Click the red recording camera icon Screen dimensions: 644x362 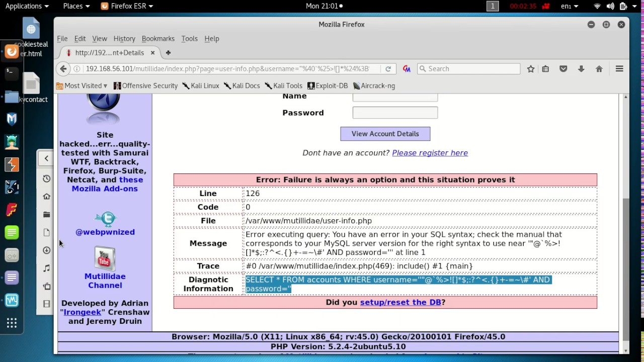(x=545, y=6)
